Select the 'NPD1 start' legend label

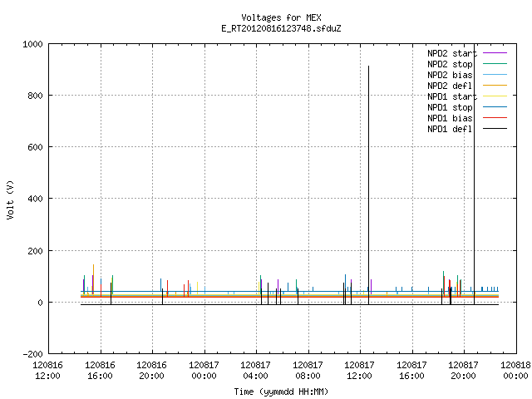[452, 96]
